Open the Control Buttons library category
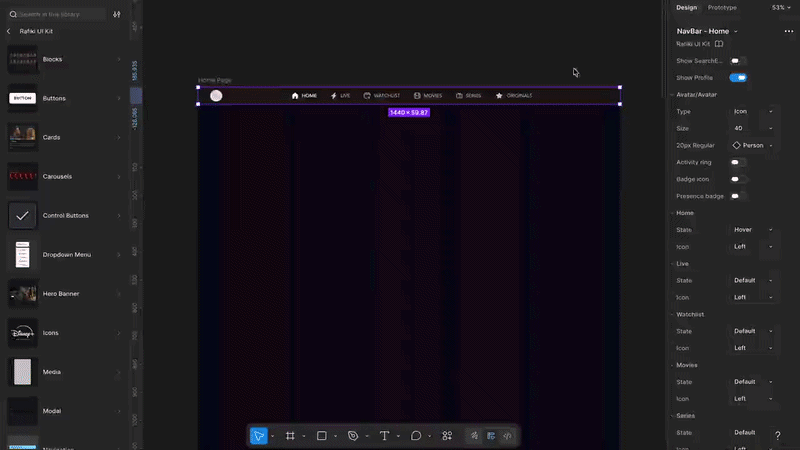Screen dimensions: 800x450 pos(64,215)
